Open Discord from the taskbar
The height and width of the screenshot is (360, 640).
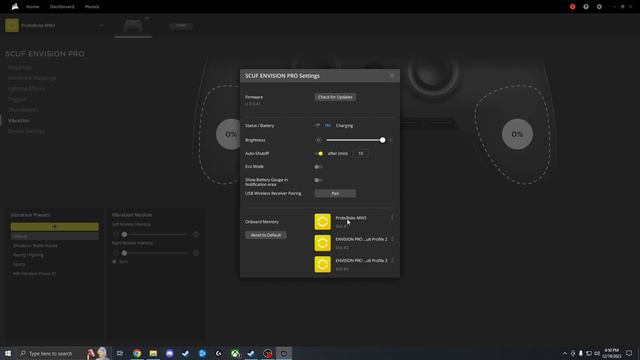point(169,353)
